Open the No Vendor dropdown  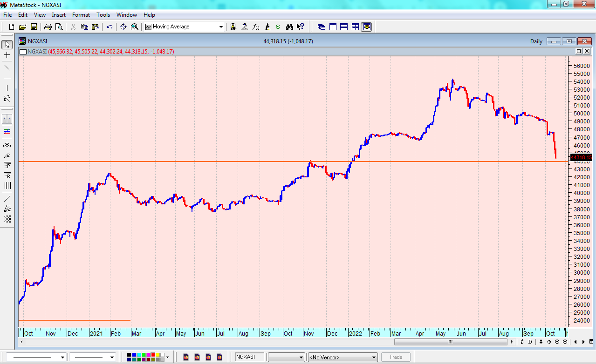(343, 357)
